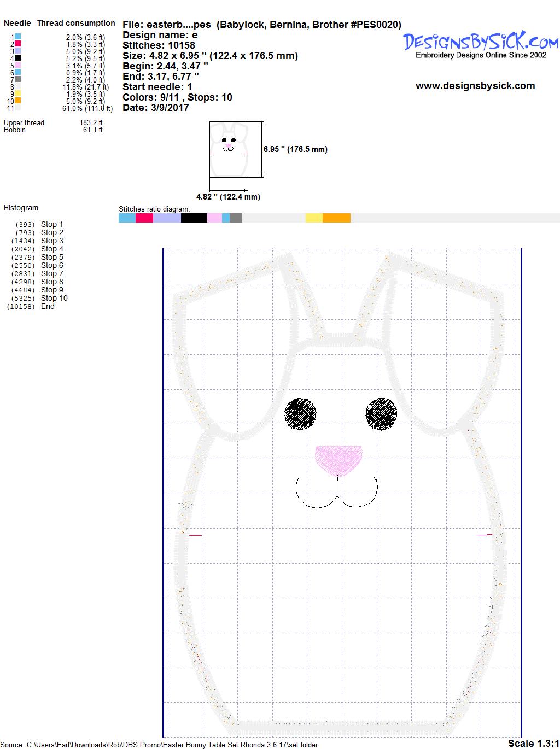Select Stop 5 in the histogram list
The image size is (560, 749).
(52, 257)
